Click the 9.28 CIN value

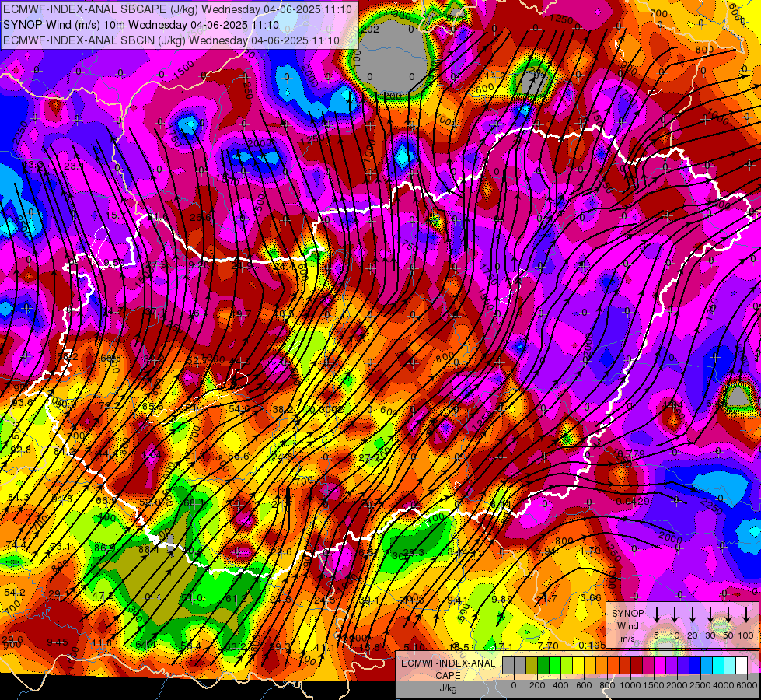pyautogui.click(x=198, y=264)
